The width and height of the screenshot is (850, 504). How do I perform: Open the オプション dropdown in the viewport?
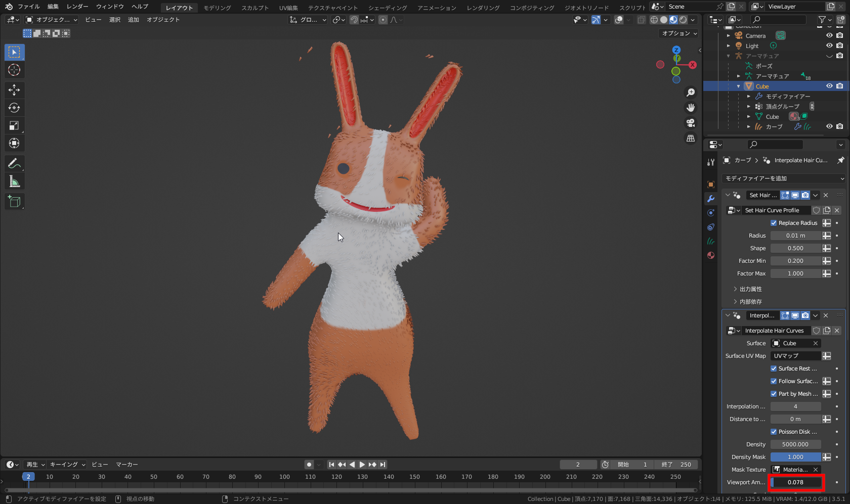678,33
